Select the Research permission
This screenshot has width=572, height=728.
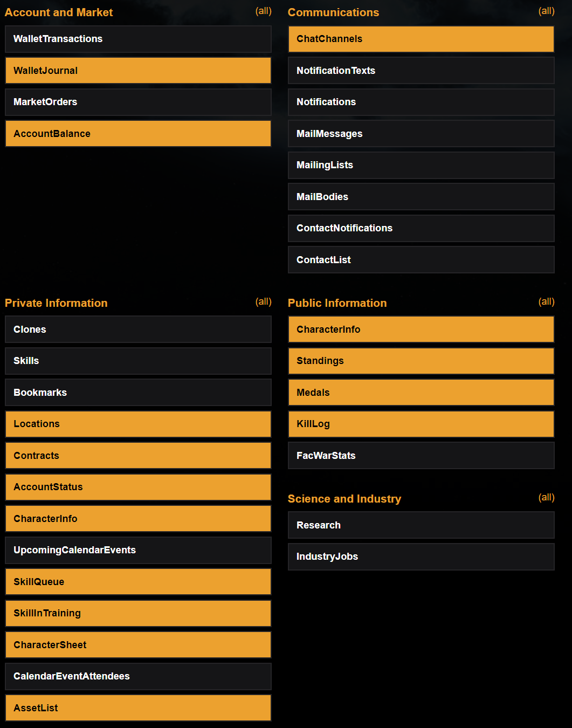click(x=421, y=525)
